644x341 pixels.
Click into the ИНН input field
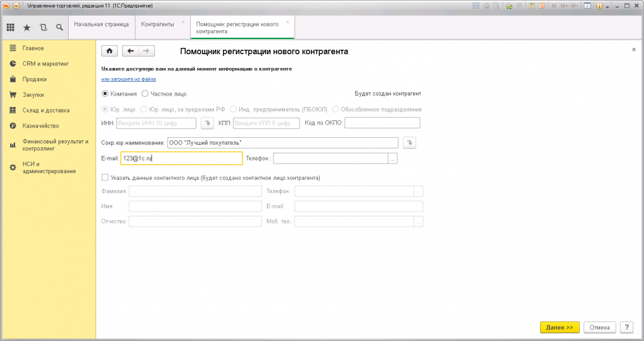click(156, 123)
